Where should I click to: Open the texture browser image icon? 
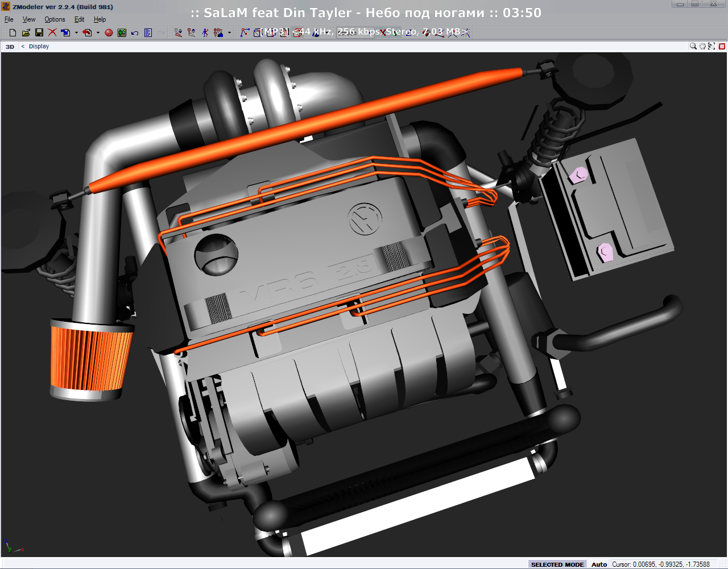point(121,32)
